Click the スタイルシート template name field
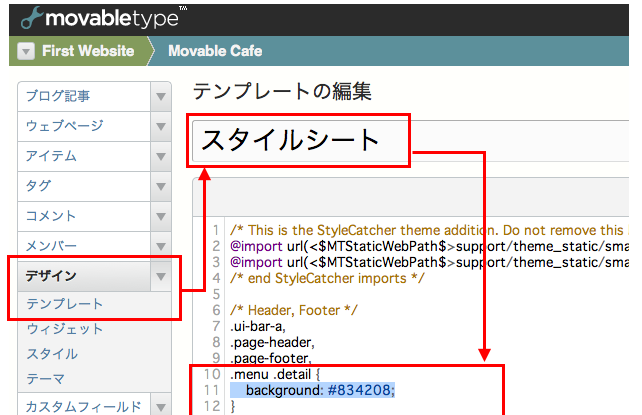 (411, 141)
